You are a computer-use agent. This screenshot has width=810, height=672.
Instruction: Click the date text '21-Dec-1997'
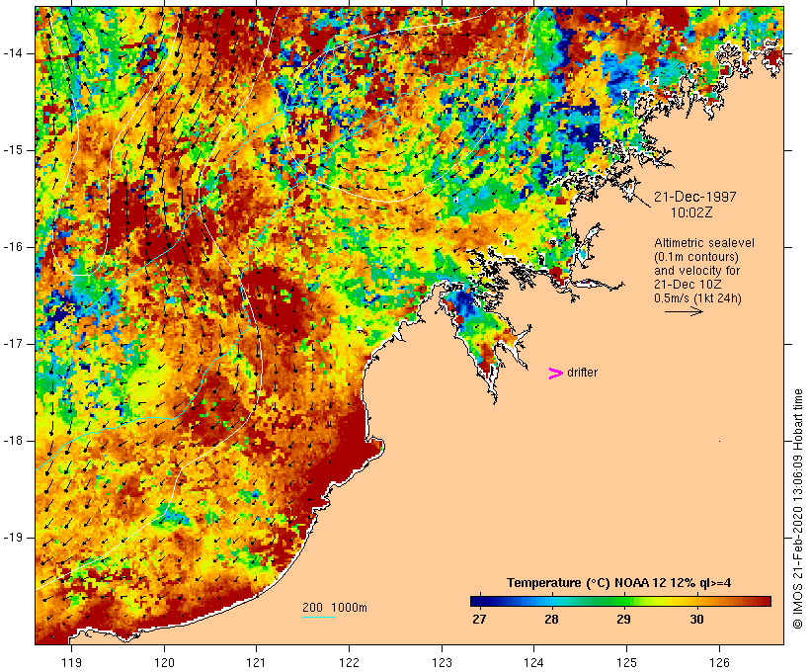click(x=694, y=197)
